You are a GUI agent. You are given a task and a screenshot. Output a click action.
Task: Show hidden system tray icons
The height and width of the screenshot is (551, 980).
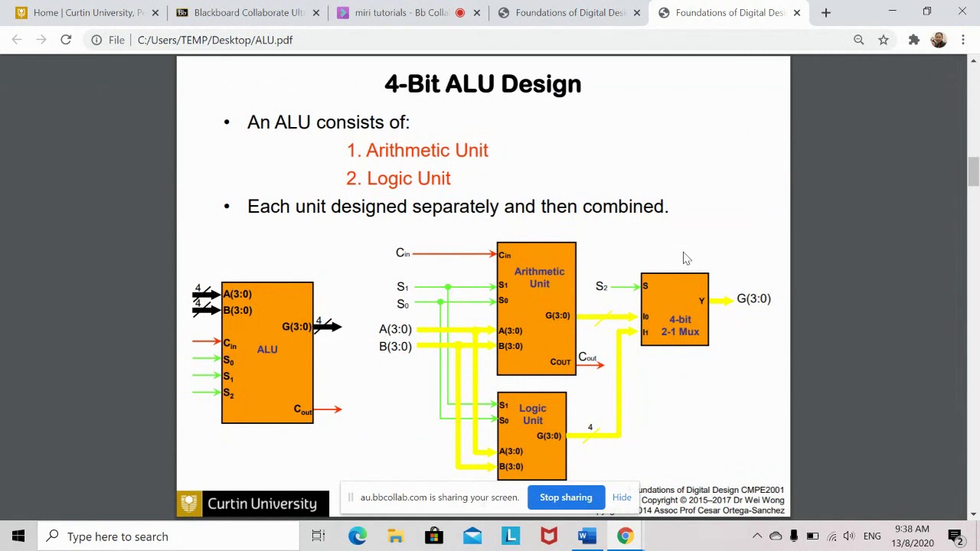[757, 536]
